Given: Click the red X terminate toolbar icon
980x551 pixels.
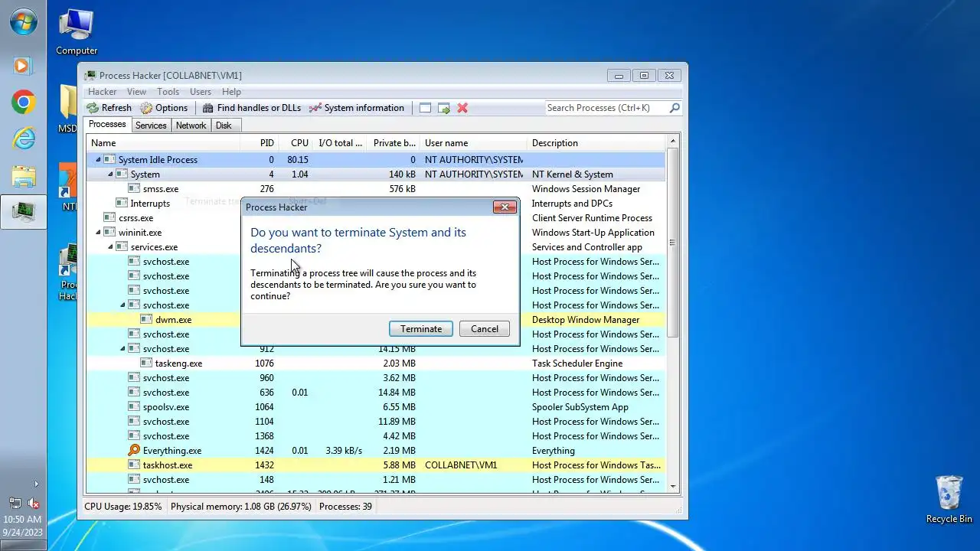Looking at the screenshot, I should 462,108.
